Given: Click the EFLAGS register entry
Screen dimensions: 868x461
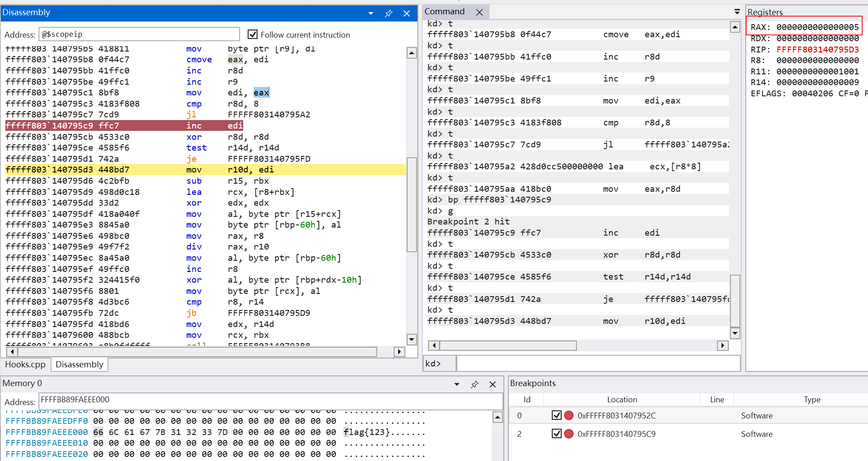Looking at the screenshot, I should [x=809, y=93].
